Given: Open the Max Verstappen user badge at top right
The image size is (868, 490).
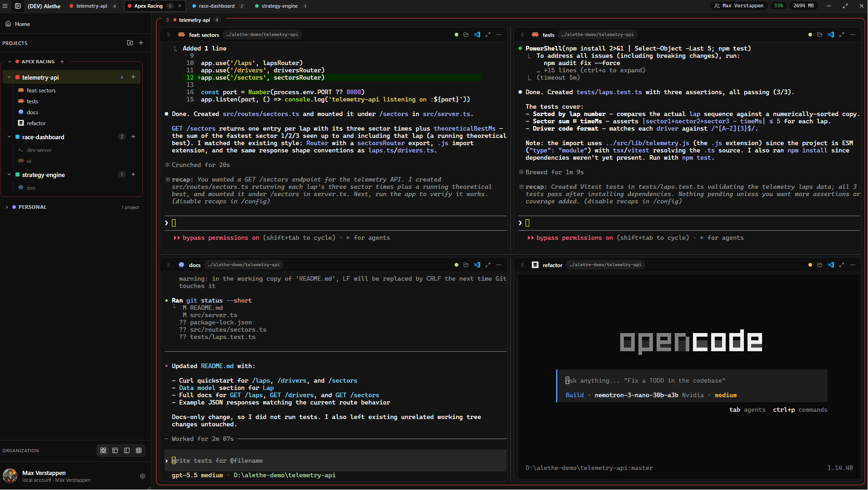Looking at the screenshot, I should click(739, 6).
